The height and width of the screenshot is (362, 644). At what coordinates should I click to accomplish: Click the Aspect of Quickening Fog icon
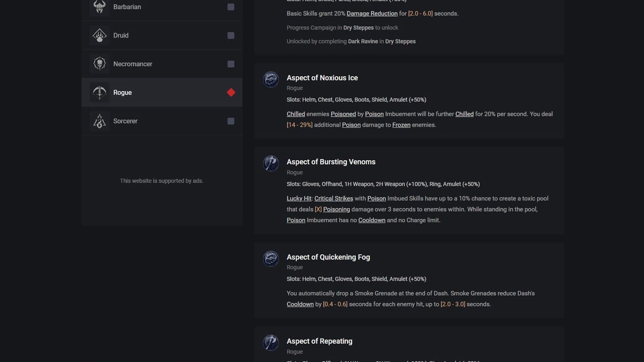tap(271, 258)
